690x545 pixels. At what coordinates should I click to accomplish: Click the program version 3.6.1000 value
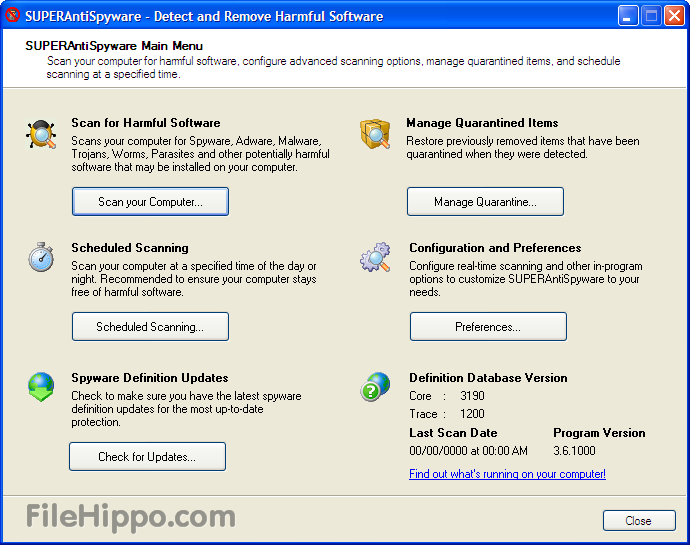(x=574, y=451)
